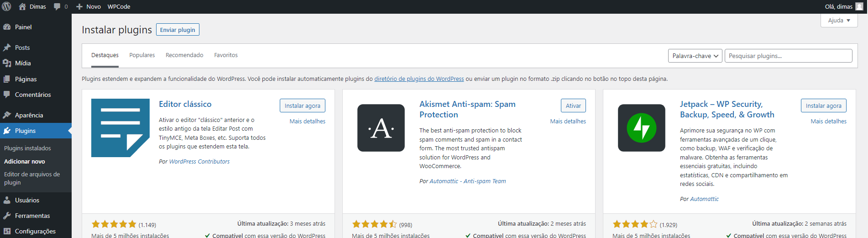
Task: Click the Comentários sidebar icon
Action: coord(7,95)
